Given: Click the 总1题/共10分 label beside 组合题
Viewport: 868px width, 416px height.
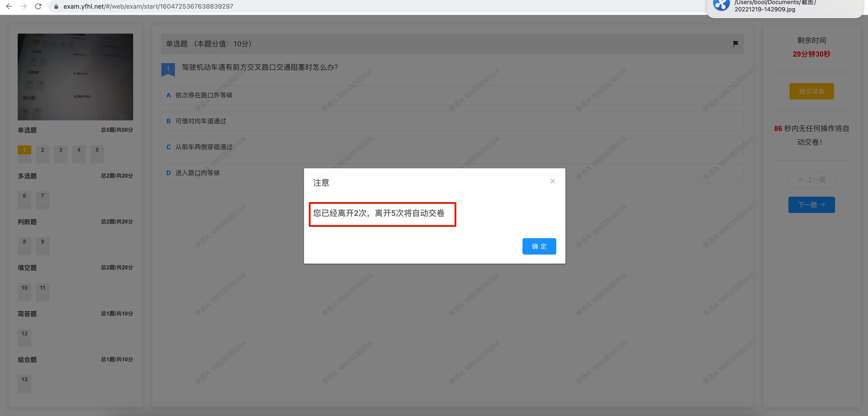Looking at the screenshot, I should pos(117,359).
